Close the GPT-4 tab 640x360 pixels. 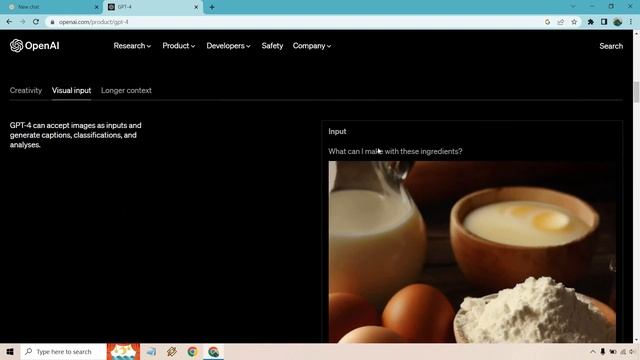[196, 7]
